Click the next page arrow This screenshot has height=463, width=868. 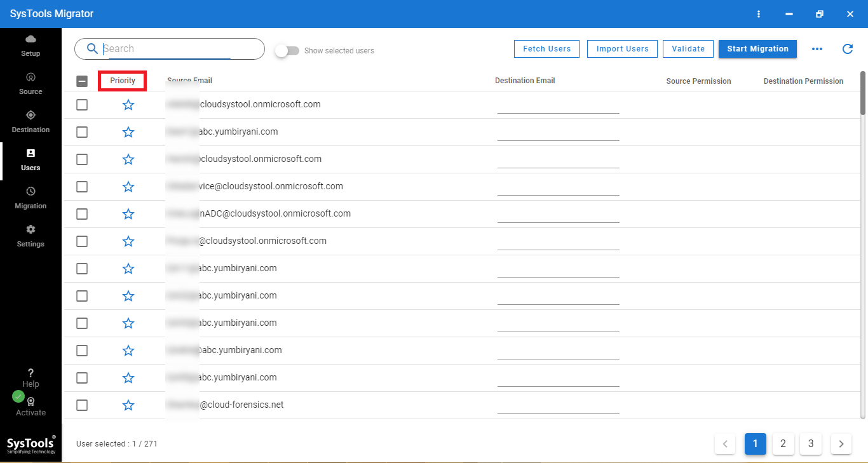841,444
